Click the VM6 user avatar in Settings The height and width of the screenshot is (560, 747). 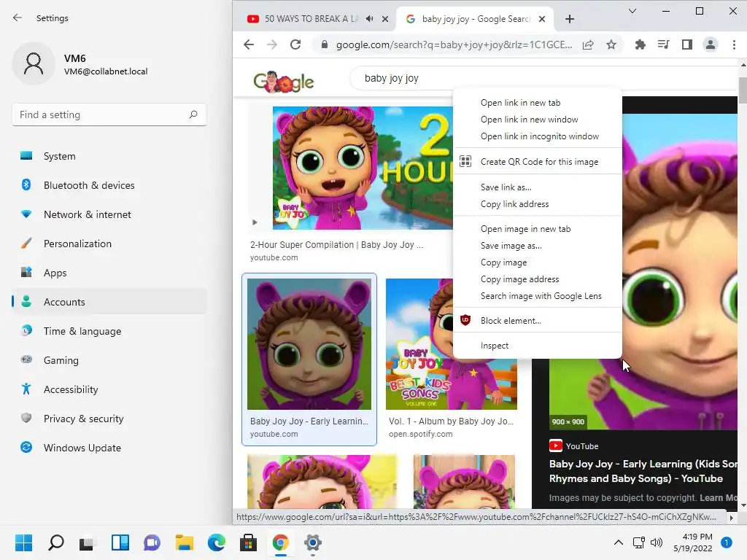pos(34,64)
